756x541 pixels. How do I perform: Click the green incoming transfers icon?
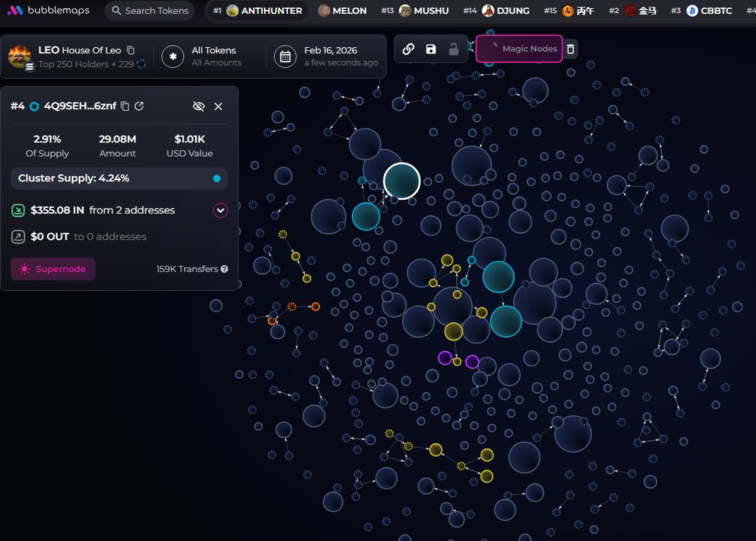coord(18,210)
